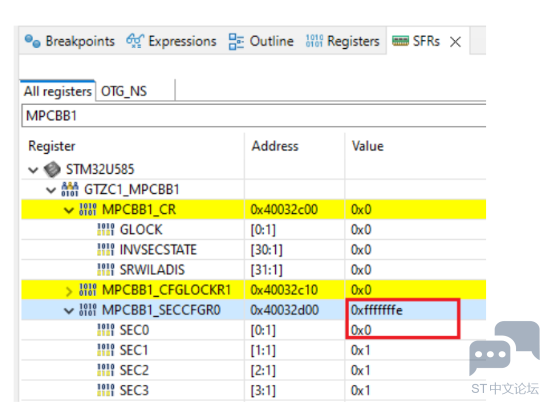Collapse the STM32U585 device node
Screen dimensions: 548x404
(33, 170)
